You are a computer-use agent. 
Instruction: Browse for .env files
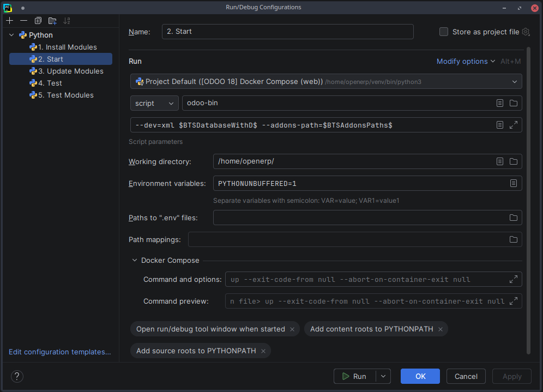pos(514,218)
